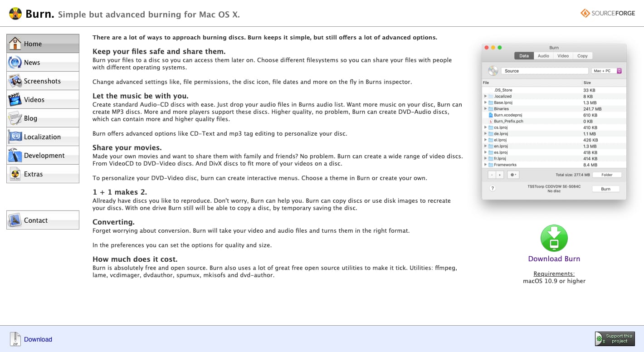Click the cs.lproj folder icon
644x352 pixels.
(x=490, y=127)
